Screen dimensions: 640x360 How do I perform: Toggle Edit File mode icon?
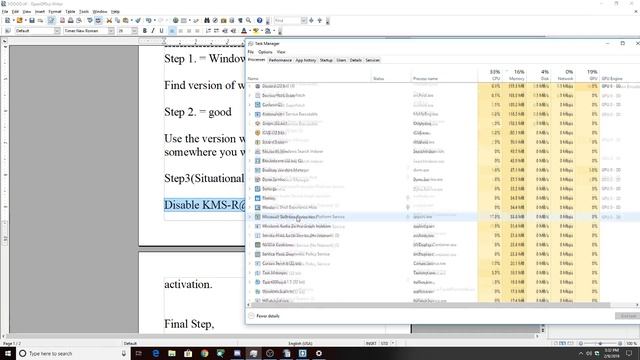coord(51,20)
